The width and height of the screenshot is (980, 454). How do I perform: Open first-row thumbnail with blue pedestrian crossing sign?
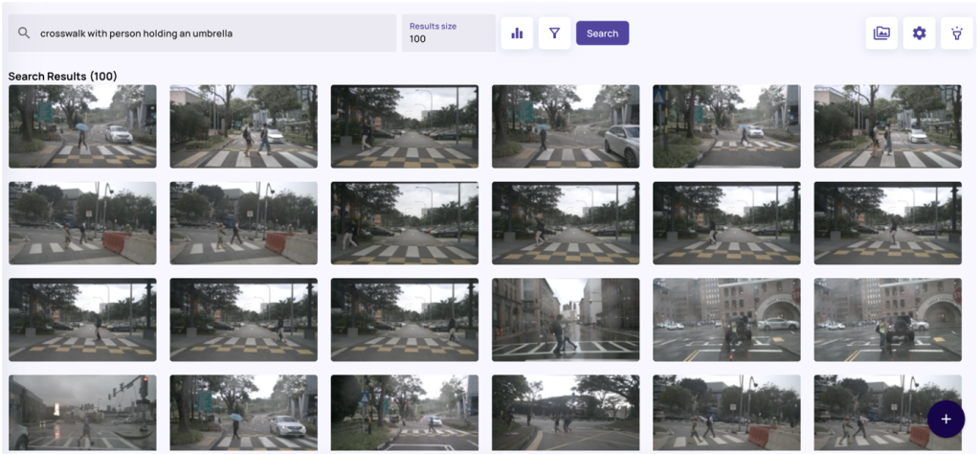(727, 126)
